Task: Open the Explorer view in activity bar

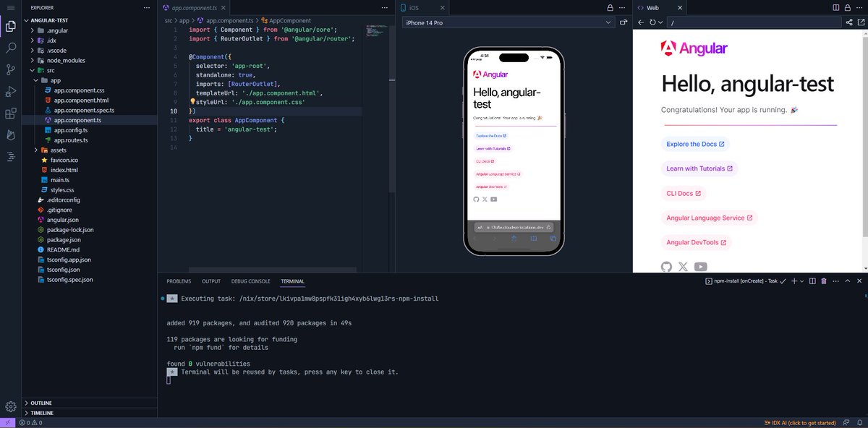Action: (11, 27)
